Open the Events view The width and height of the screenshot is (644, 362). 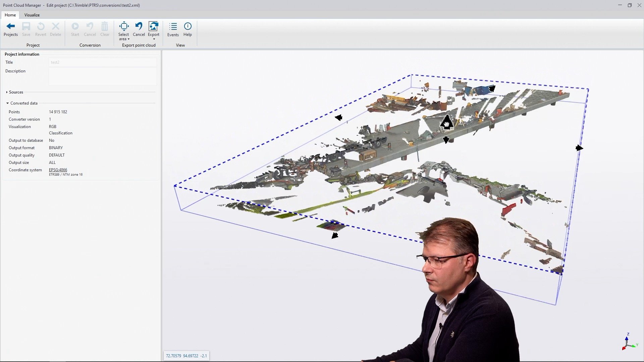pyautogui.click(x=173, y=26)
